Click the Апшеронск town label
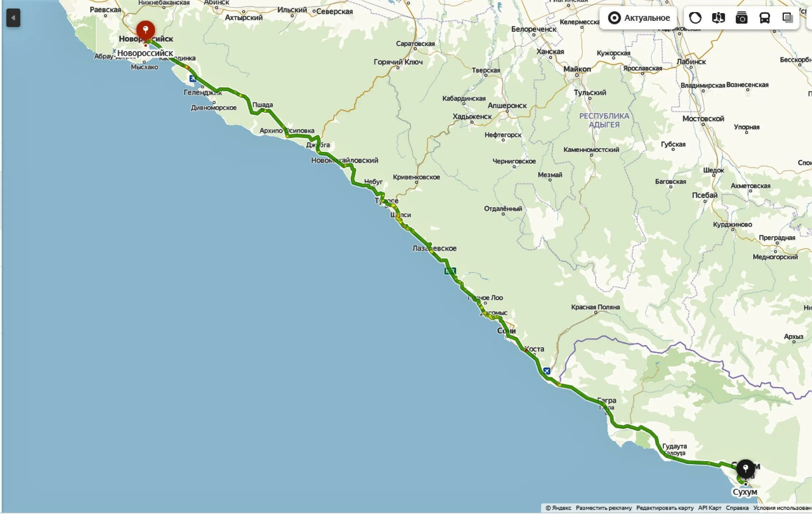This screenshot has height=517, width=812. tap(507, 106)
